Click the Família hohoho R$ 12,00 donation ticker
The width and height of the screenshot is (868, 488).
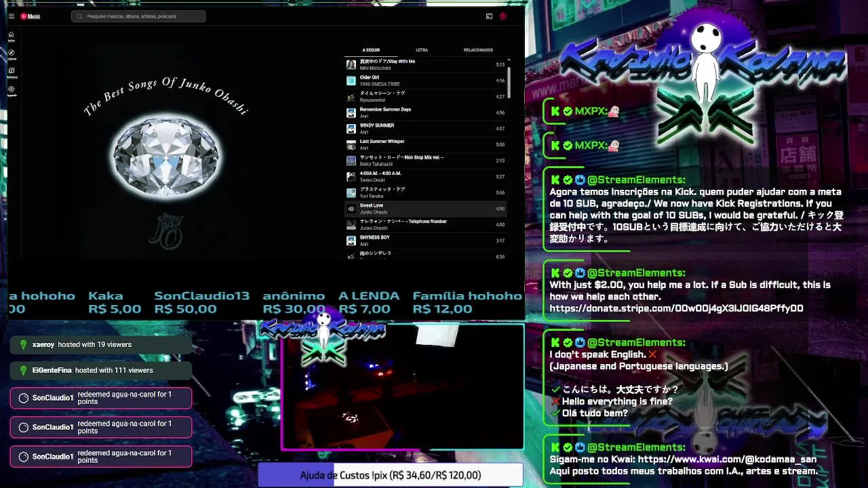coord(467,302)
